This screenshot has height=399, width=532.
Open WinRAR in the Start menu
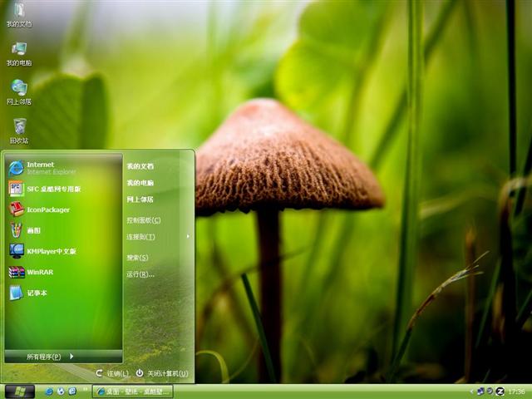39,272
